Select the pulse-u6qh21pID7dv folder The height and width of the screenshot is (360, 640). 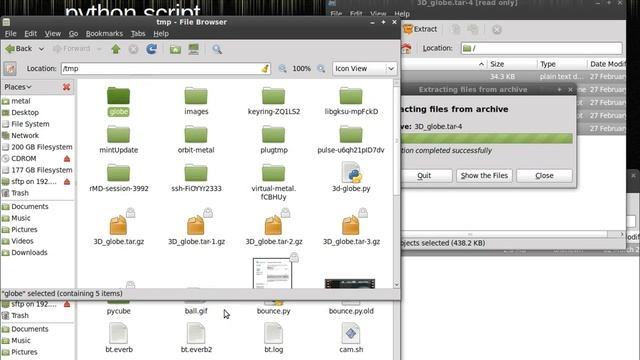351,140
